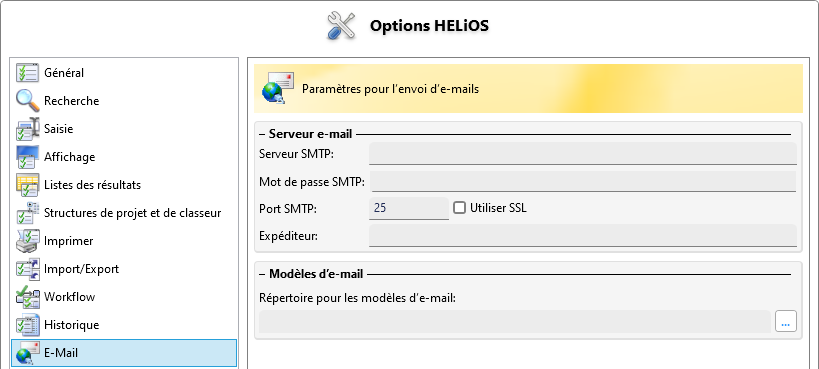Click the wrench Options HELiOS header icon

[341, 26]
